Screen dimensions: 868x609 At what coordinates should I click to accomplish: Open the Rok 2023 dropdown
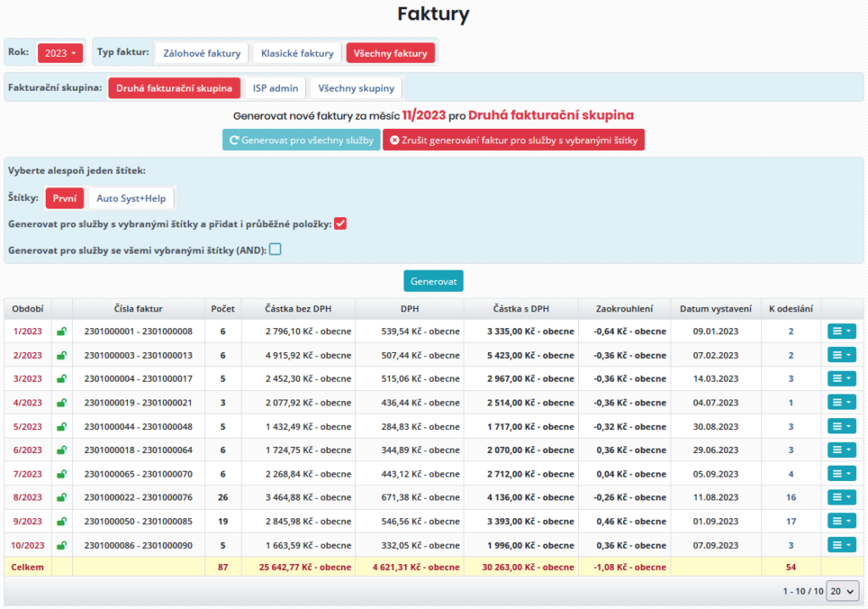coord(60,53)
